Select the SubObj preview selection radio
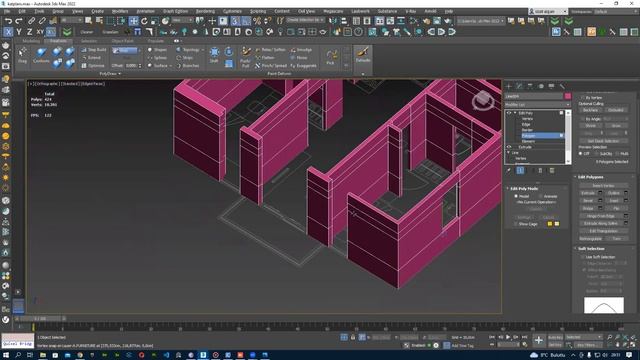The image size is (640, 360). click(597, 153)
